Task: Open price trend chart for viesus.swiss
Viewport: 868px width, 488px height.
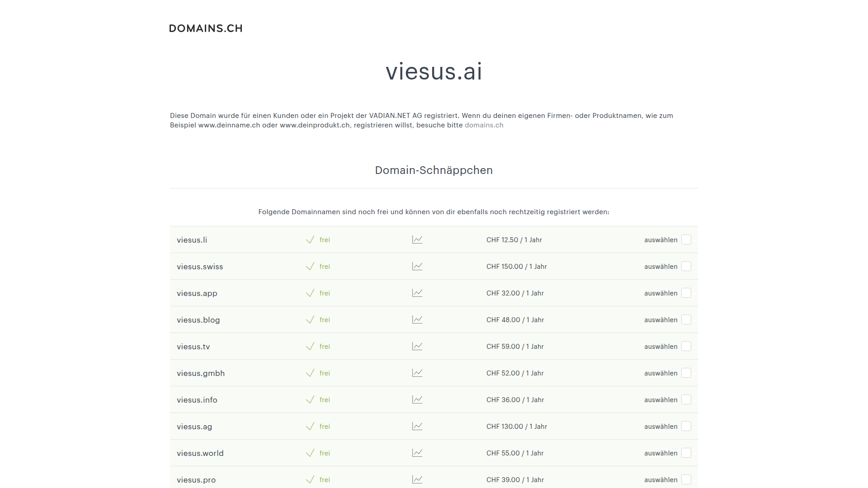Action: (417, 266)
